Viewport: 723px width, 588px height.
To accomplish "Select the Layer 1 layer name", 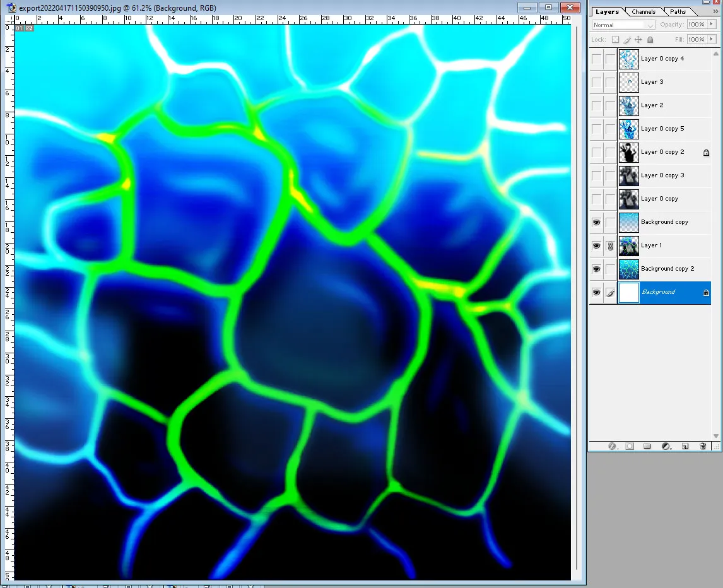I will pyautogui.click(x=651, y=245).
